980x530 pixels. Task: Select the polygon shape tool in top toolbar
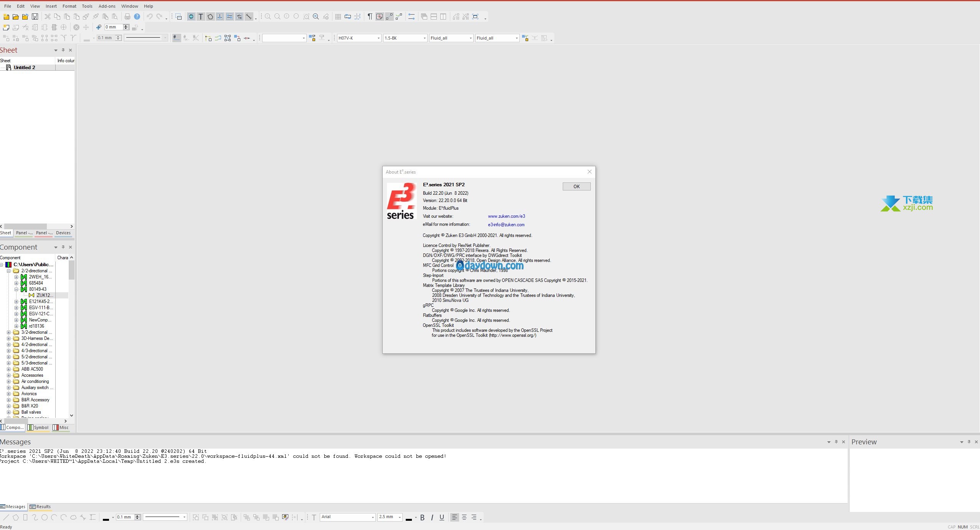pyautogui.click(x=210, y=17)
